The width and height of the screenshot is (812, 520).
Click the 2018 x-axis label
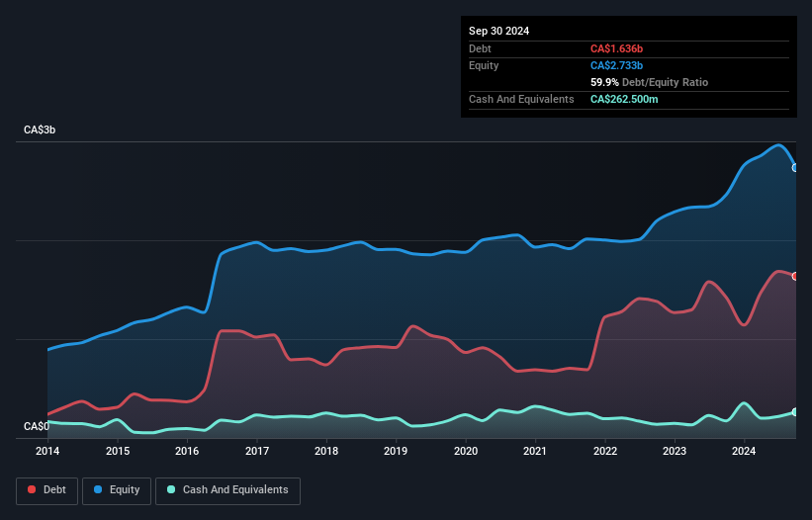(326, 451)
